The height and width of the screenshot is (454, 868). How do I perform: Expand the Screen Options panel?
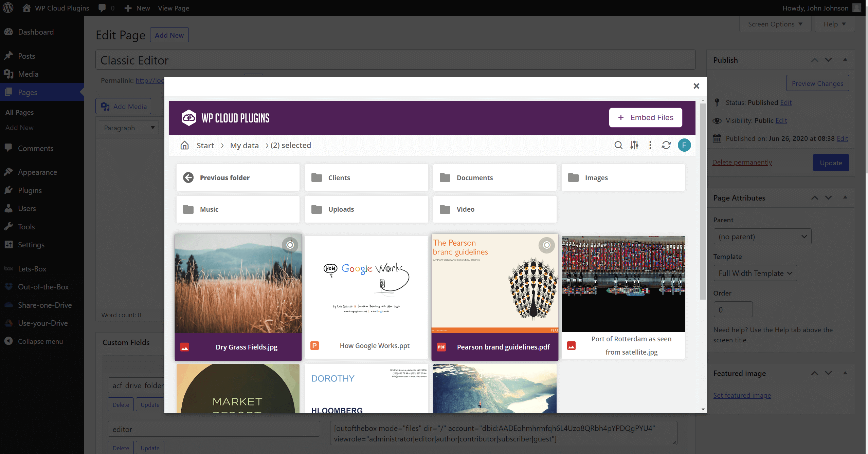775,24
